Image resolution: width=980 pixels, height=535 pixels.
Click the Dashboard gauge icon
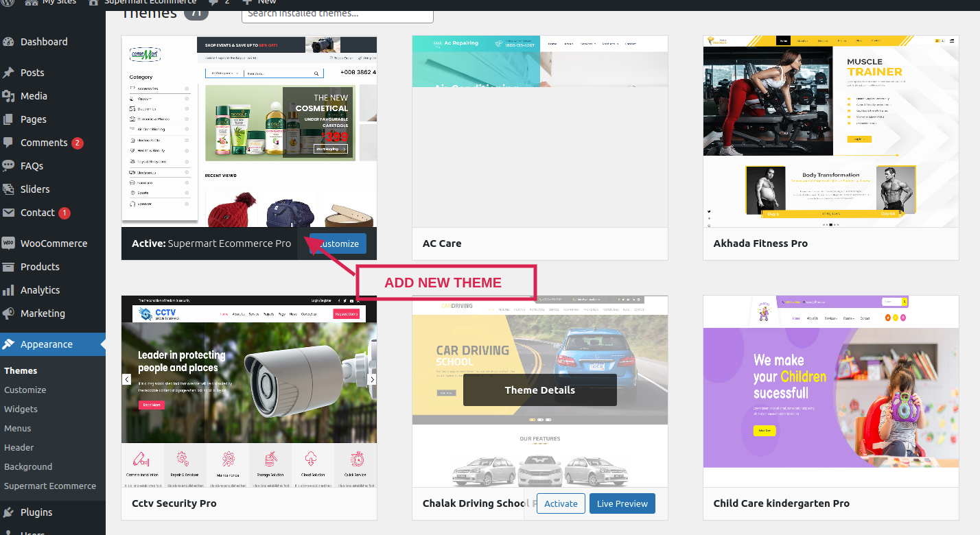coord(8,42)
